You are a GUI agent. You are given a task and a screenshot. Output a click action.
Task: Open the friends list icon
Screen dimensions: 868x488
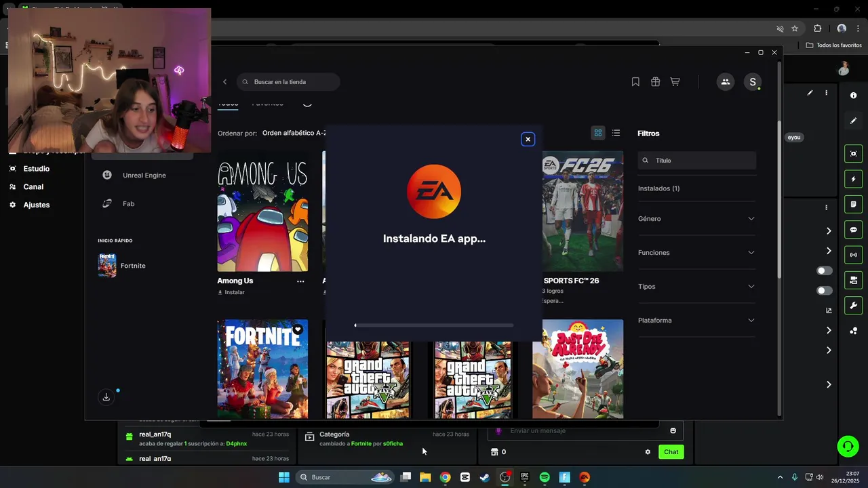725,82
